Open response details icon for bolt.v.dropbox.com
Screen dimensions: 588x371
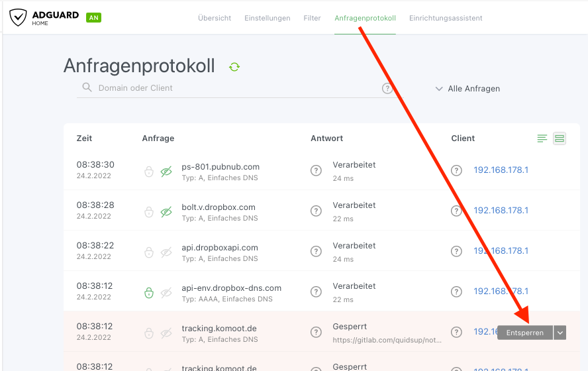pyautogui.click(x=316, y=211)
